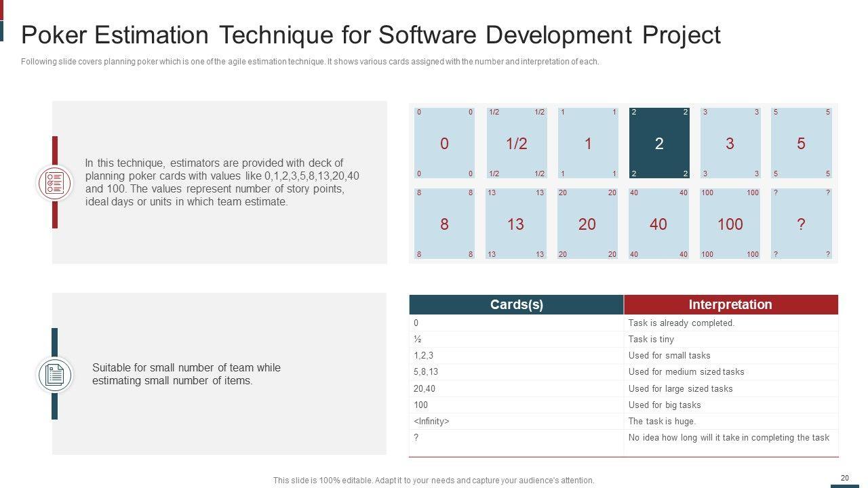Viewport: 868px width, 488px height.
Task: Click the 'Used for small tasks' cell
Action: pos(731,356)
